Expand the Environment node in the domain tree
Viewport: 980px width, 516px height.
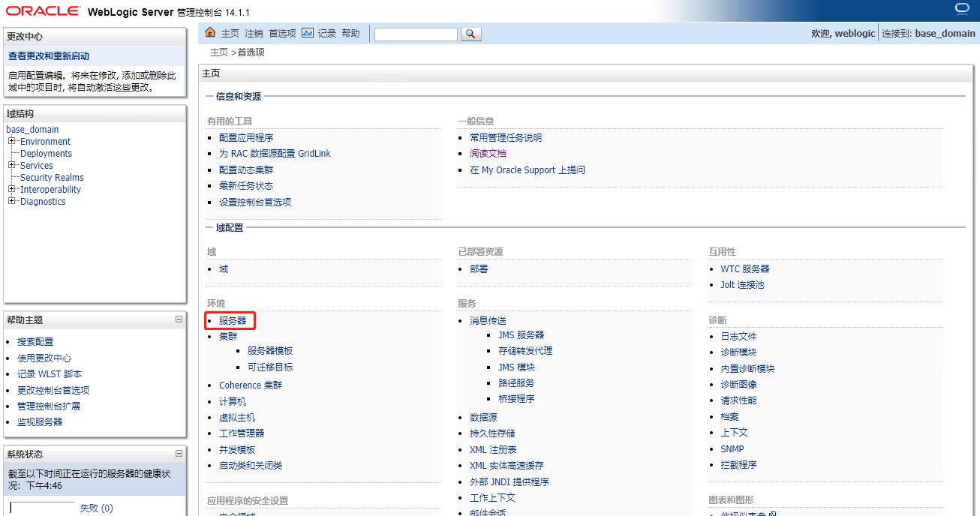pyautogui.click(x=11, y=141)
